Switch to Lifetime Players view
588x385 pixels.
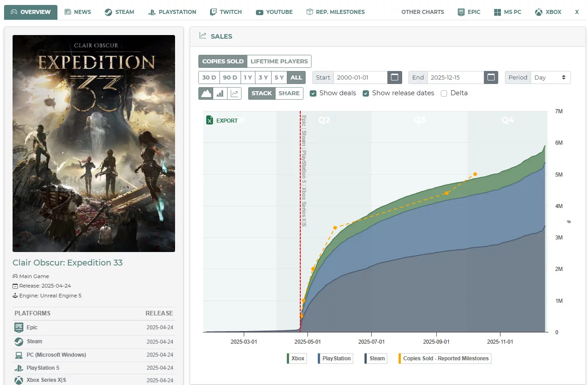[x=279, y=61]
